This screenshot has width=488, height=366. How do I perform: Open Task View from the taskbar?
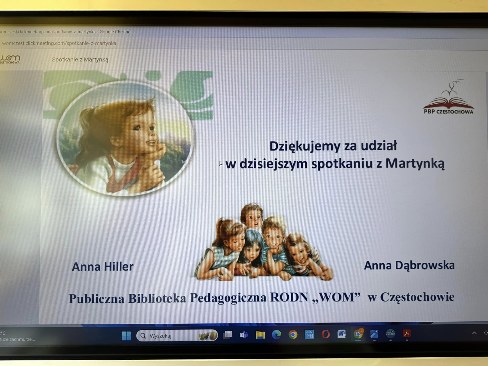pos(228,335)
